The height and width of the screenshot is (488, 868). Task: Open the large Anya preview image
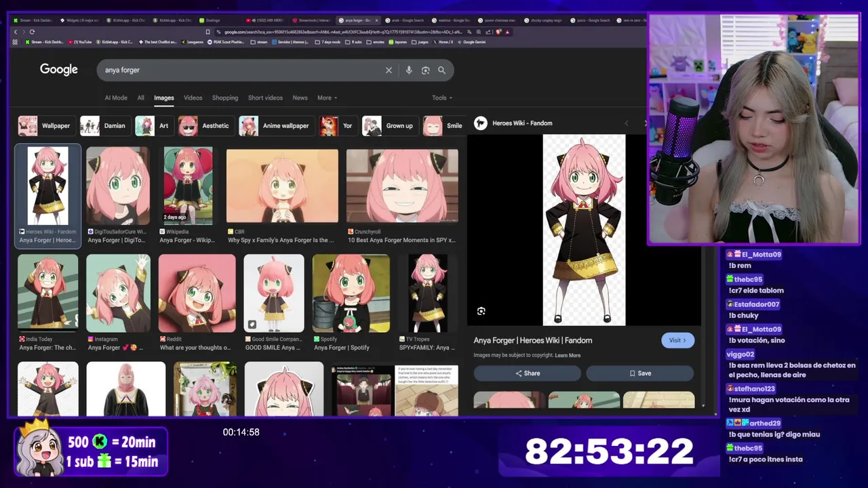coord(584,230)
